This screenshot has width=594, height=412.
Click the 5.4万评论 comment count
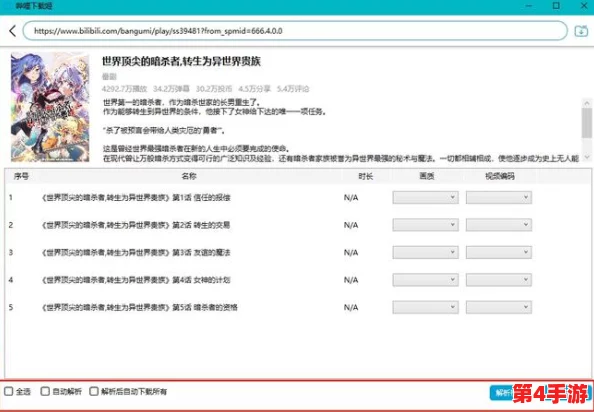[x=293, y=89]
